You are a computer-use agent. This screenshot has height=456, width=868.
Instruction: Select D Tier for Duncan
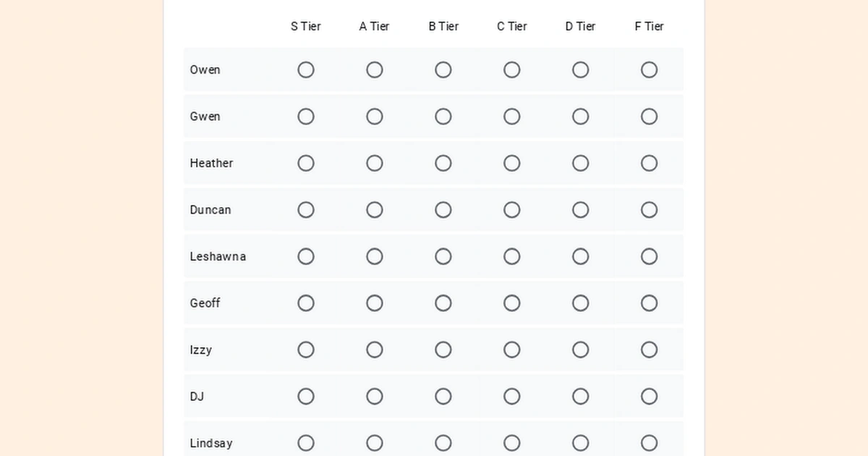(x=580, y=209)
